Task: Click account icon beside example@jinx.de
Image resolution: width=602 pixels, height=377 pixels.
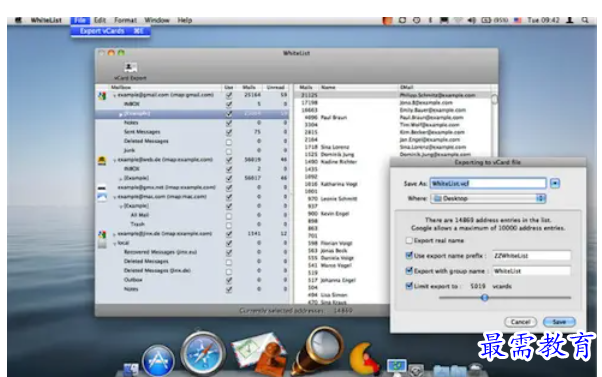Action: point(102,234)
